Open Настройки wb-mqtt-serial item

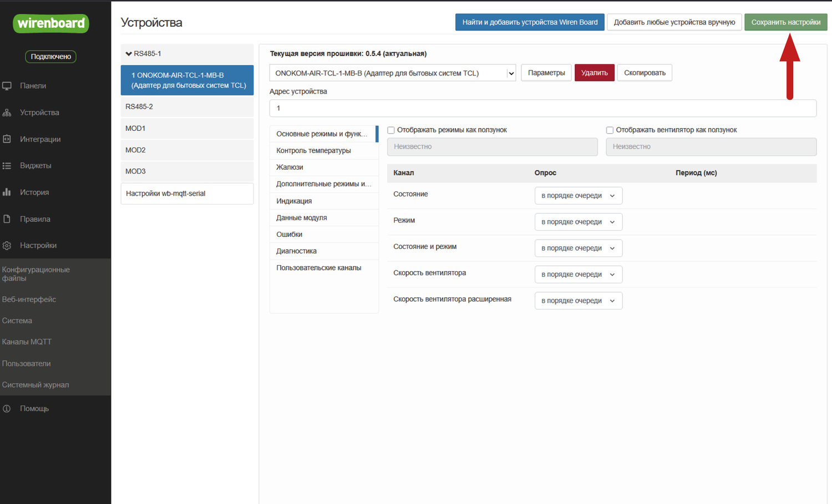pyautogui.click(x=187, y=194)
